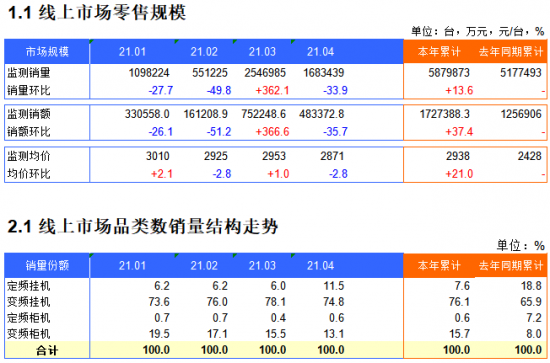Select the sales volume value 2546985

tap(265, 73)
